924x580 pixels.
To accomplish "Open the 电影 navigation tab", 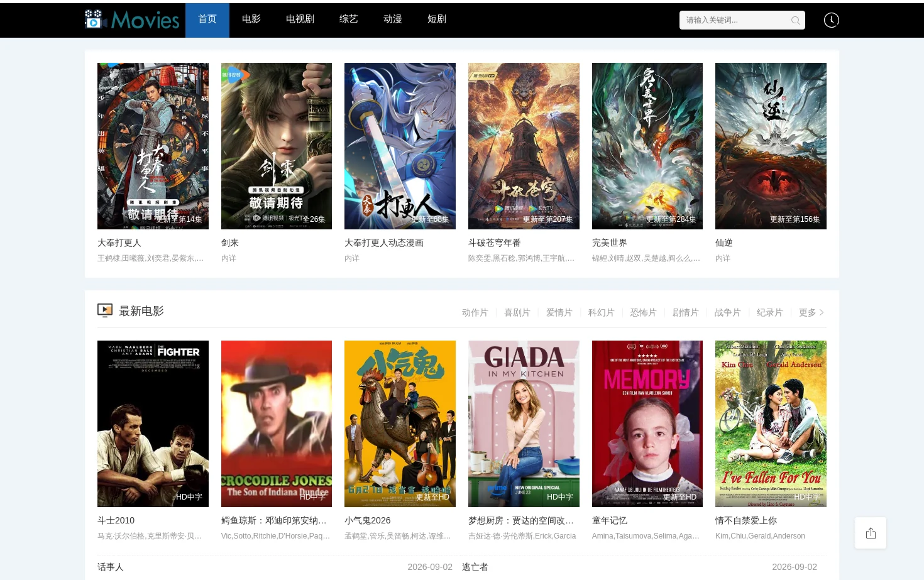I will click(x=251, y=20).
